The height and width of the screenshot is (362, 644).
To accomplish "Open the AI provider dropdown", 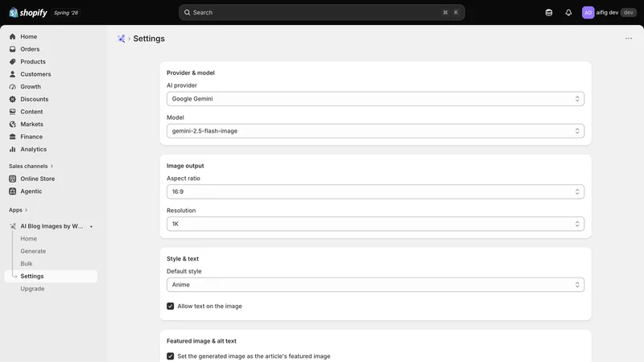I will [375, 99].
